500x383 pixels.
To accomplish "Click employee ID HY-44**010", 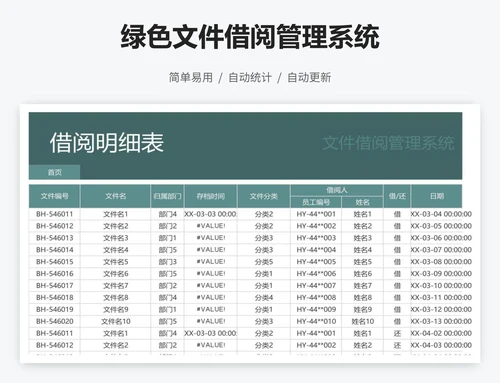I will click(x=316, y=321).
